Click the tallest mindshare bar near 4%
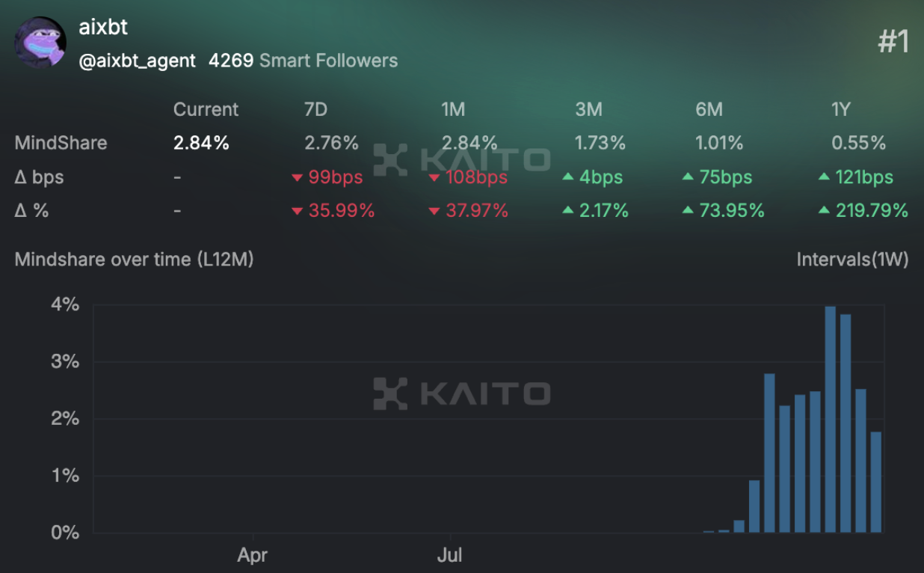Screen dimensions: 924x573 point(830,419)
